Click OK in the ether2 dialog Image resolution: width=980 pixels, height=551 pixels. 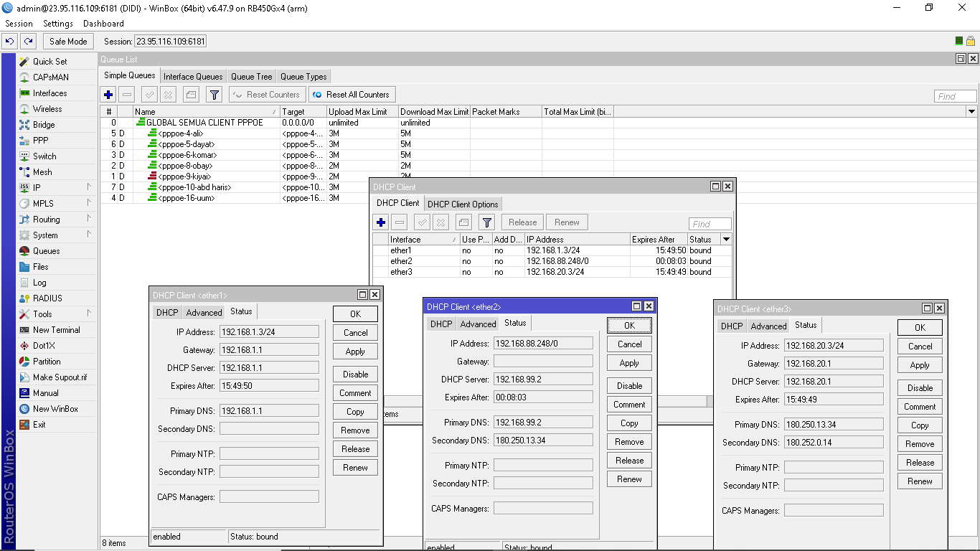(629, 326)
